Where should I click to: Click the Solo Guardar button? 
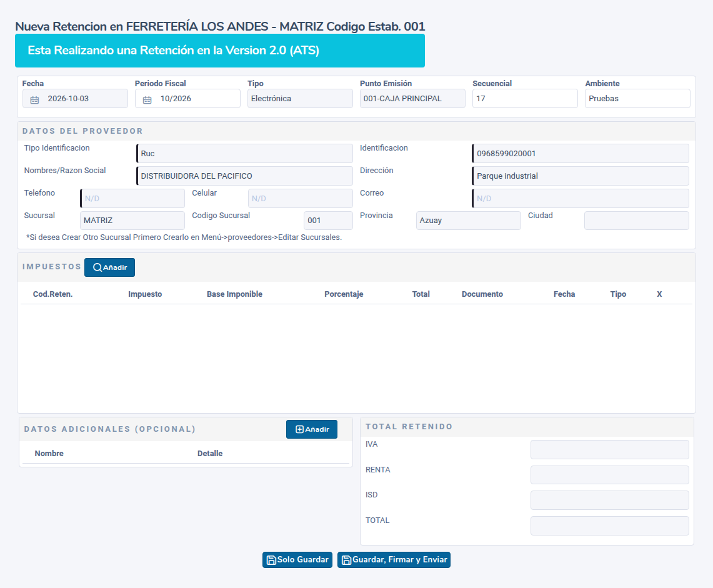point(297,560)
